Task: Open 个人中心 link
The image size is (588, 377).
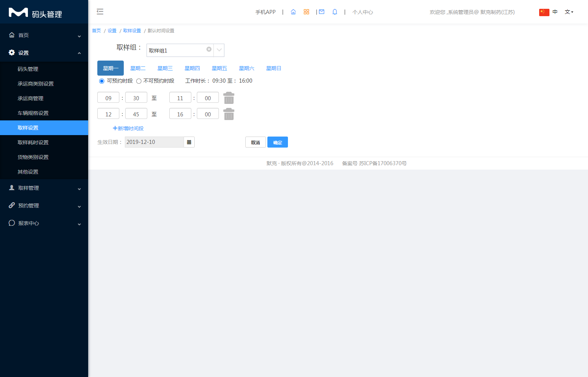Action: tap(362, 12)
